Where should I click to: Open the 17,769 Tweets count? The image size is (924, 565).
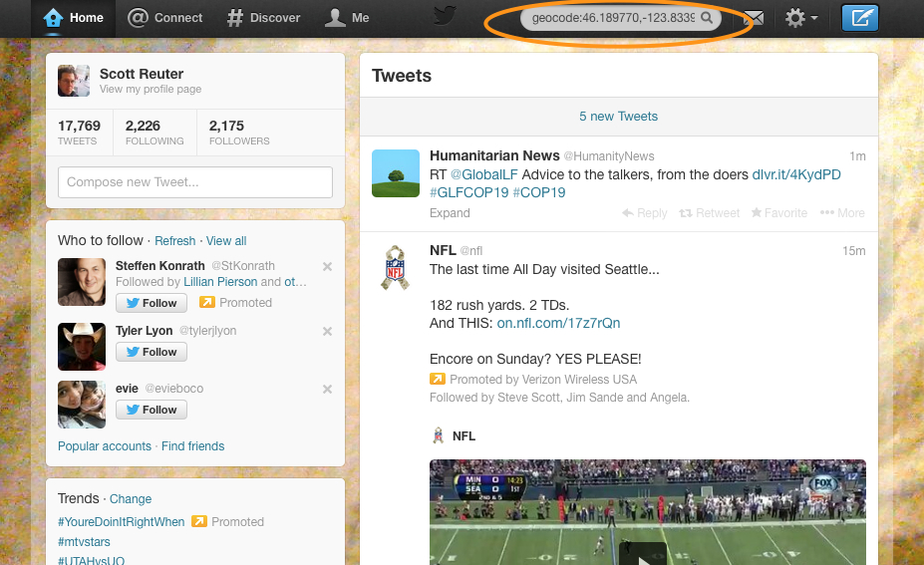coord(79,133)
